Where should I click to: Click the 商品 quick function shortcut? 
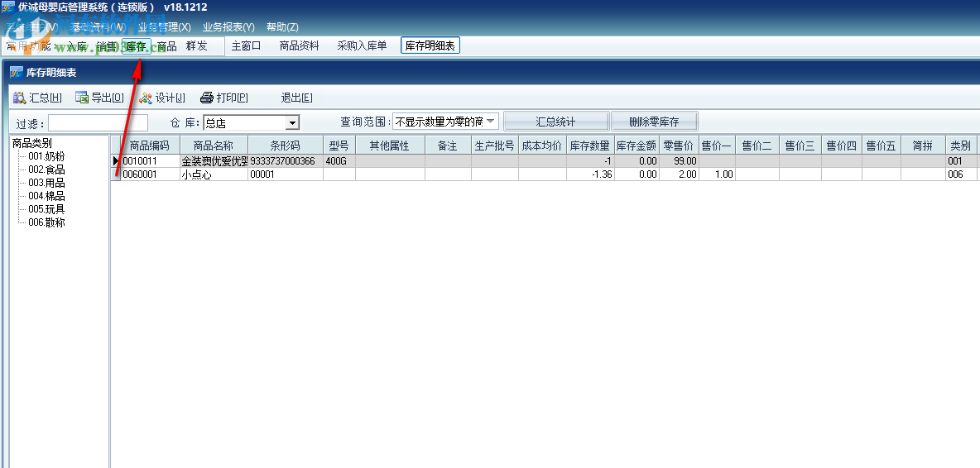pyautogui.click(x=166, y=46)
